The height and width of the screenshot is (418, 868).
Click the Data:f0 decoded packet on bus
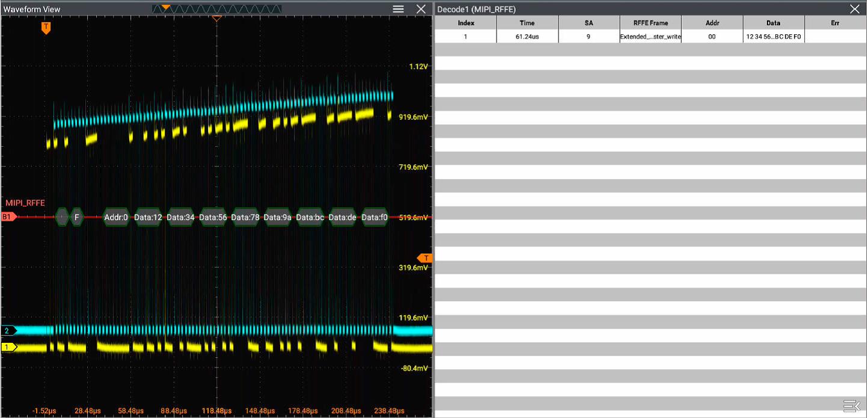point(374,217)
